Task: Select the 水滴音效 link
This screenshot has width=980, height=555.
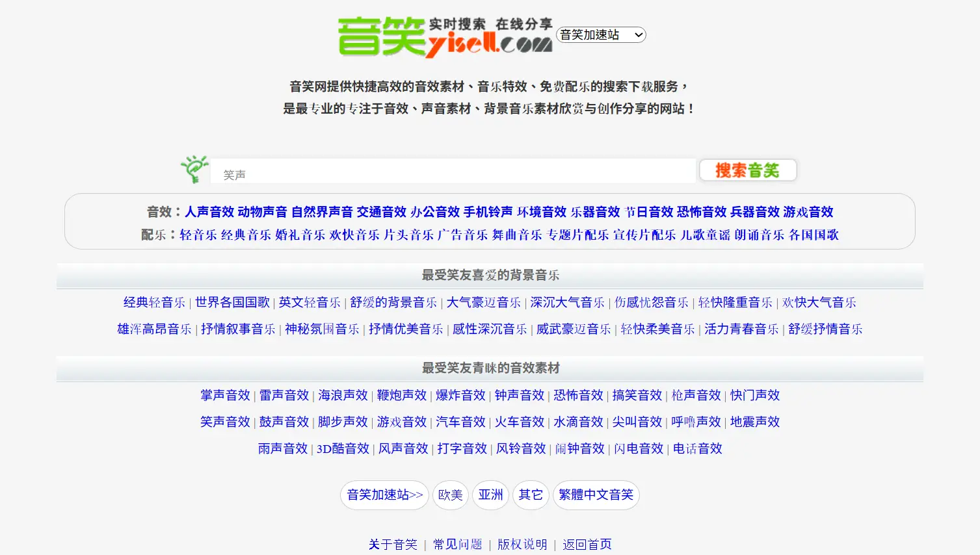Action: pyautogui.click(x=578, y=422)
